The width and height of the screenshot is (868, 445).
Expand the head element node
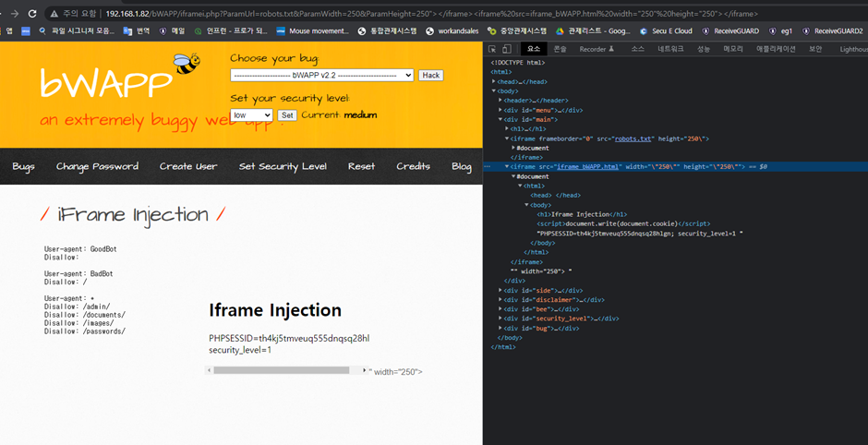(x=494, y=81)
